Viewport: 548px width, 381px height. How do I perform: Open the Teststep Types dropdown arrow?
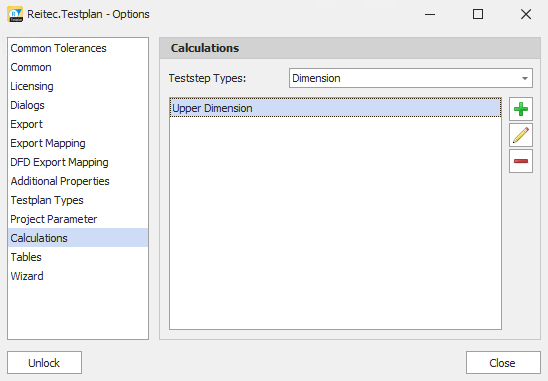(x=525, y=78)
